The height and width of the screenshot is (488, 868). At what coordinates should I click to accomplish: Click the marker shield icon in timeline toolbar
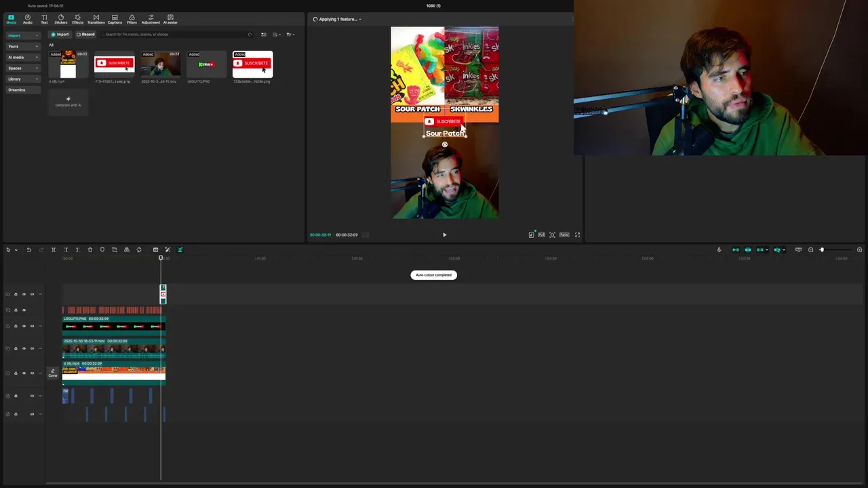coord(102,250)
